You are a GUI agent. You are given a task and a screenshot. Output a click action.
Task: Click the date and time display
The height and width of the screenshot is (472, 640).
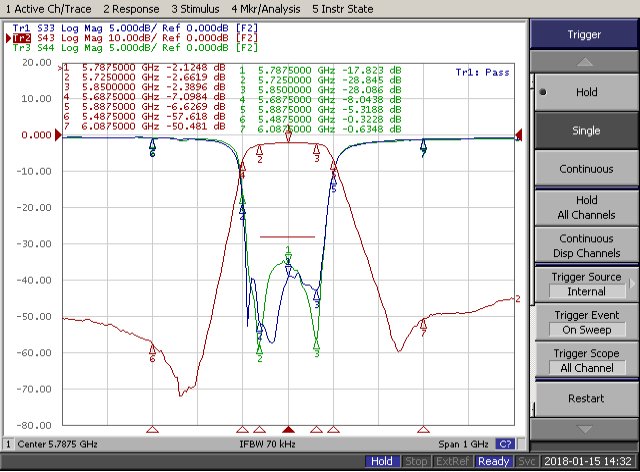point(588,461)
